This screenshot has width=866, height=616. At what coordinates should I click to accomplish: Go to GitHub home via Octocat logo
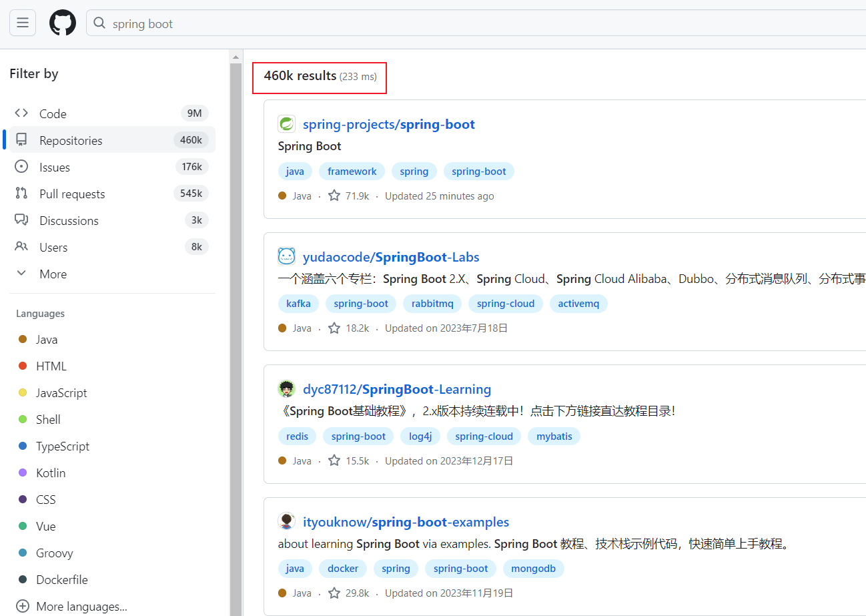(63, 23)
